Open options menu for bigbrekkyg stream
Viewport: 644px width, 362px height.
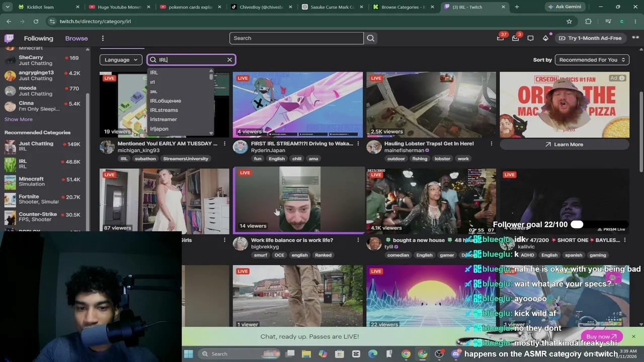click(x=358, y=240)
